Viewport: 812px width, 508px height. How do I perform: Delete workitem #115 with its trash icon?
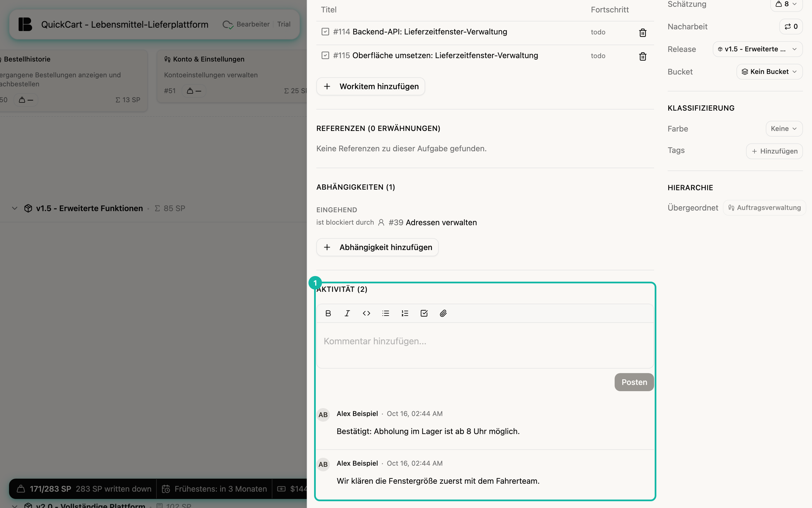coord(643,56)
